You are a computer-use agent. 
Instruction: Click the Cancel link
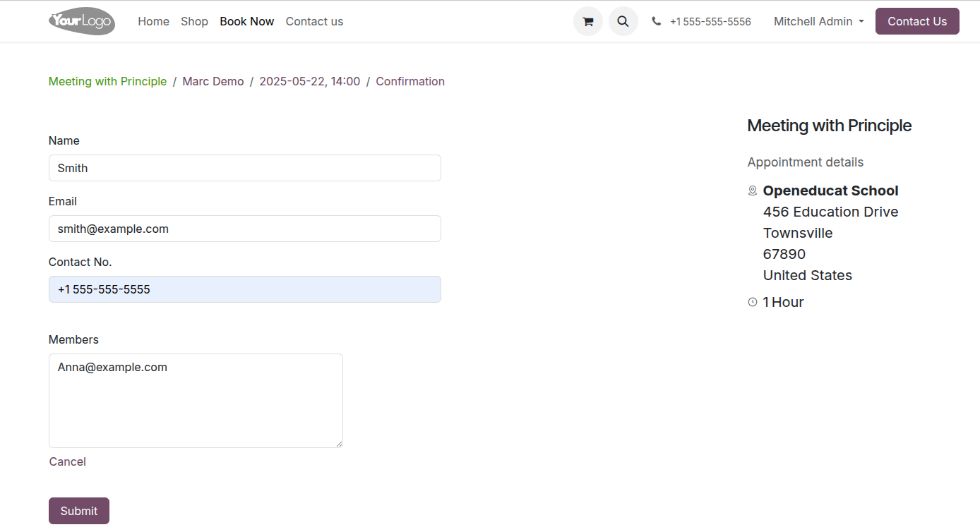[68, 461]
